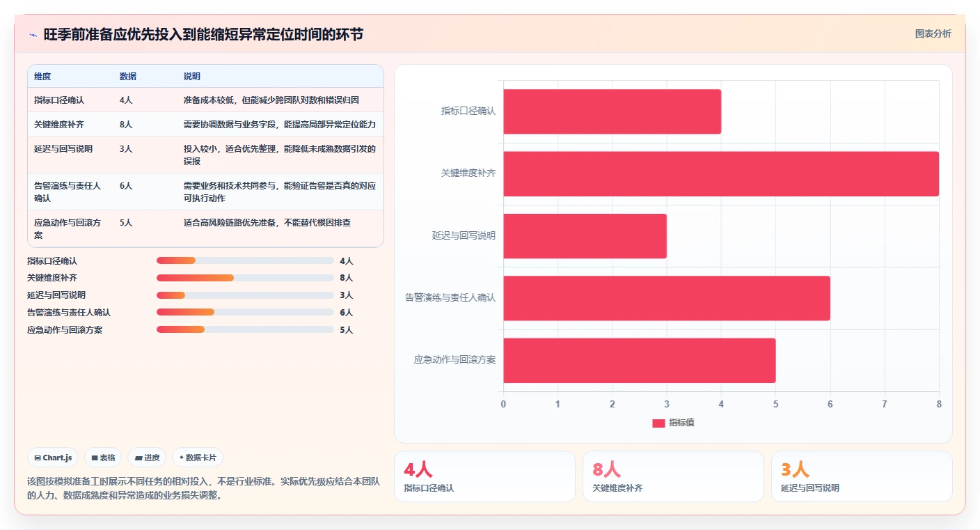Click the chart x-axis tick label 7
Viewport: 980px width, 530px height.
coord(885,404)
